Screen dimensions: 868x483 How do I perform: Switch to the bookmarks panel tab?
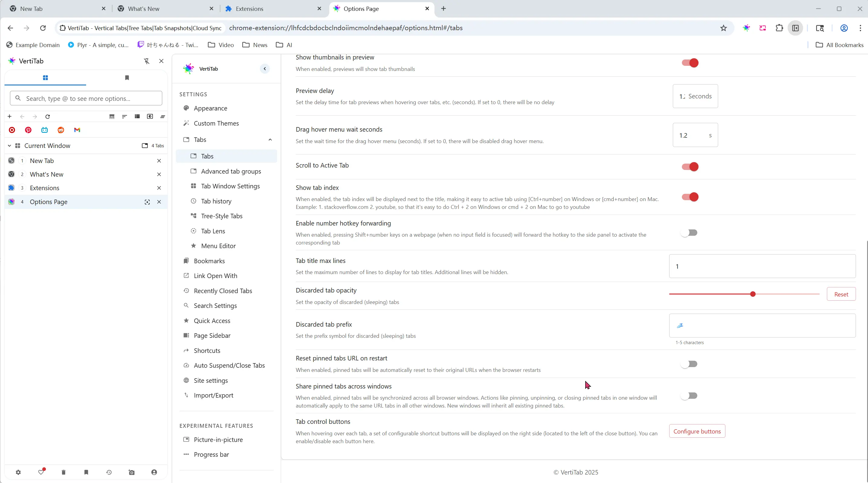[127, 78]
